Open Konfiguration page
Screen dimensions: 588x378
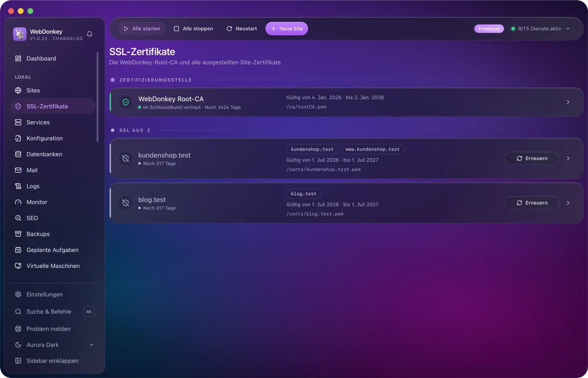(53, 138)
